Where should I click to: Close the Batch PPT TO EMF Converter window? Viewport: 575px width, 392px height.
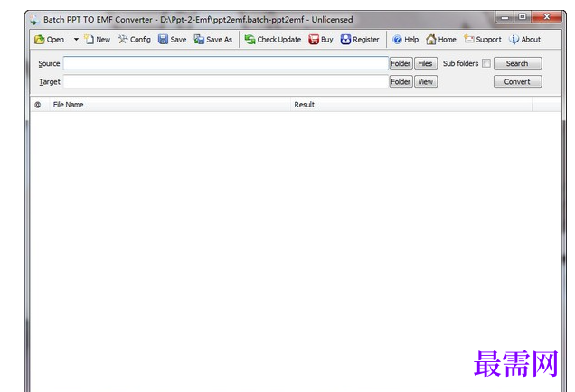coord(546,17)
